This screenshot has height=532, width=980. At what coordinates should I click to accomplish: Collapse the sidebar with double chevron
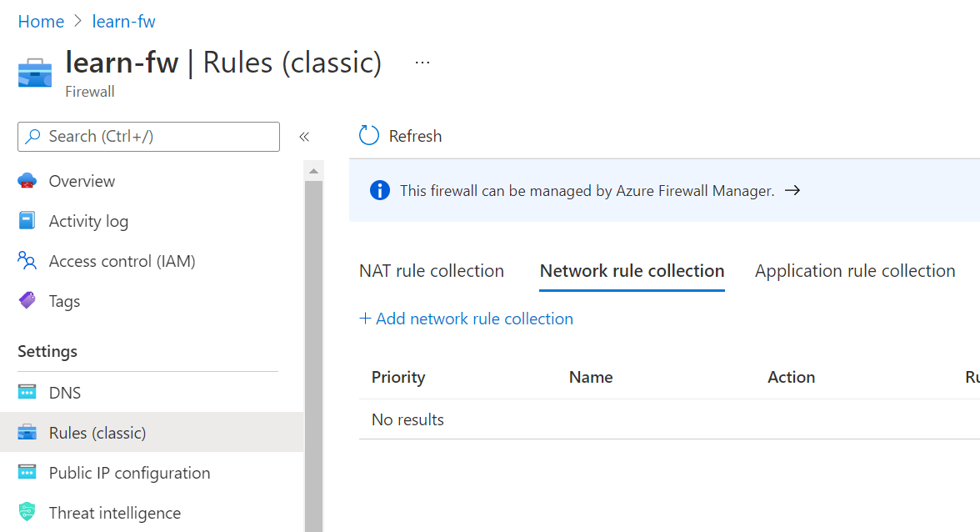point(304,136)
